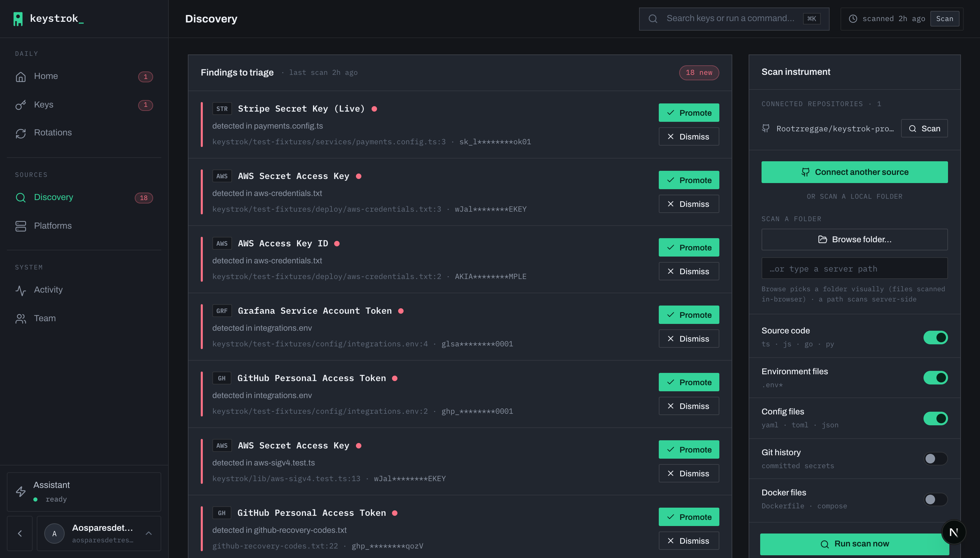The width and height of the screenshot is (980, 558).
Task: Click the AWS badge on AWS Access Key ID
Action: coord(222,243)
